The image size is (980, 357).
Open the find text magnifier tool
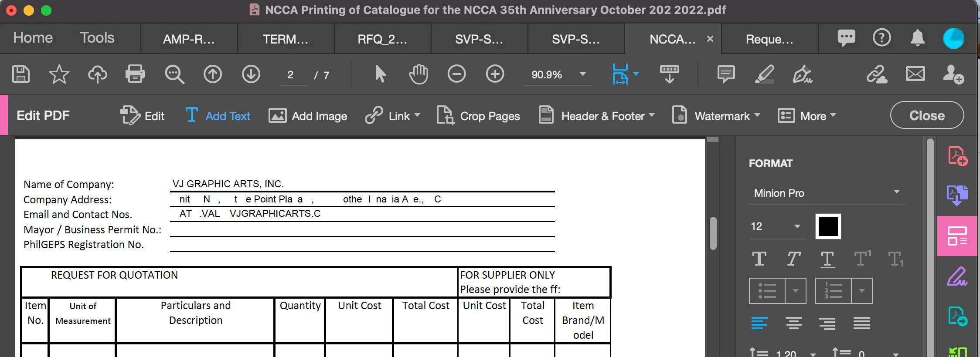click(174, 74)
